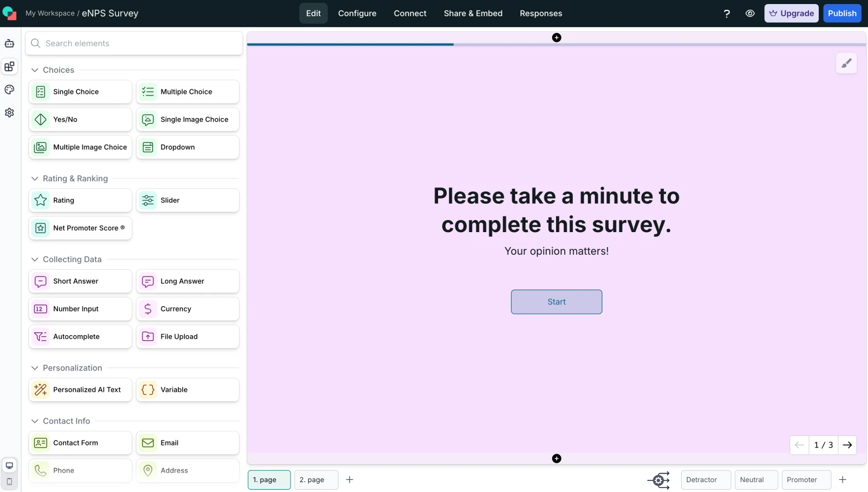Open the theme palette icon in sidebar
Viewport: 868px width, 492px height.
coord(9,90)
